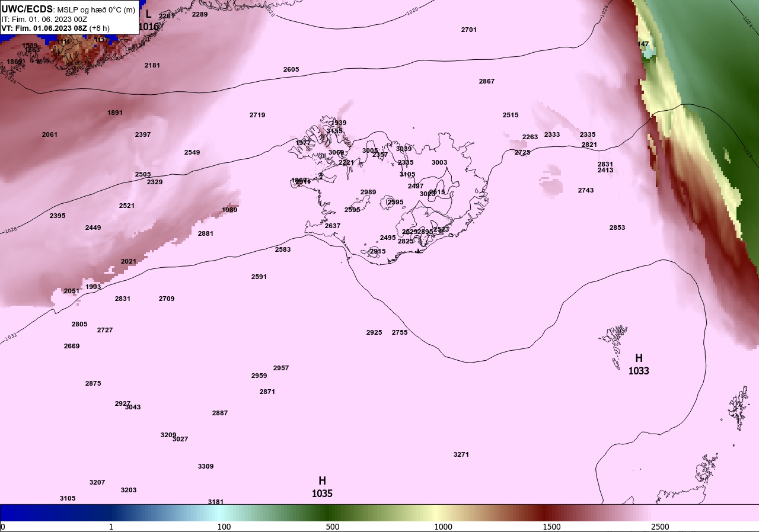The width and height of the screenshot is (759, 532).
Task: Click the 2449 height value
Action: tap(93, 227)
